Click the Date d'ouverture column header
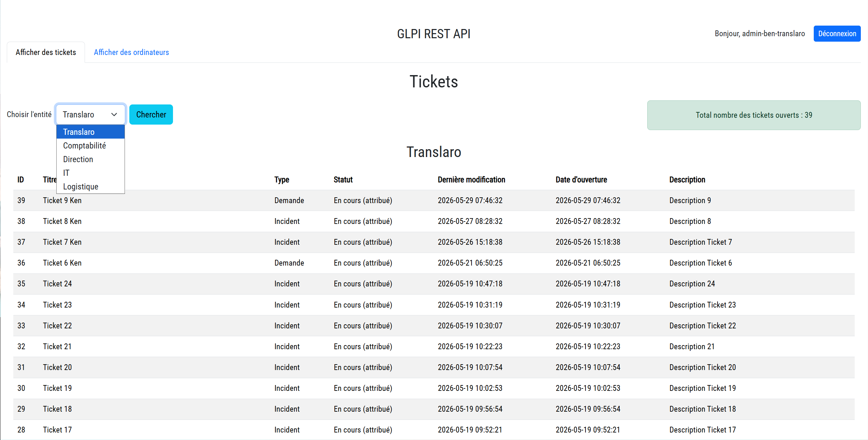 tap(581, 180)
